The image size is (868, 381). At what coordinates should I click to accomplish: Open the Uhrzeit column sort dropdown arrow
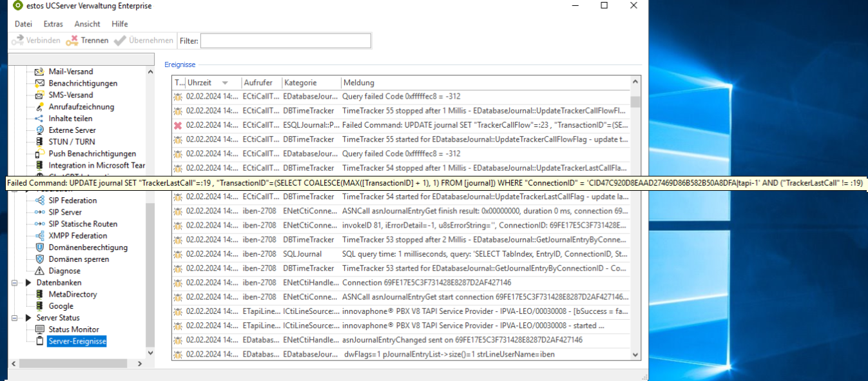[x=225, y=83]
